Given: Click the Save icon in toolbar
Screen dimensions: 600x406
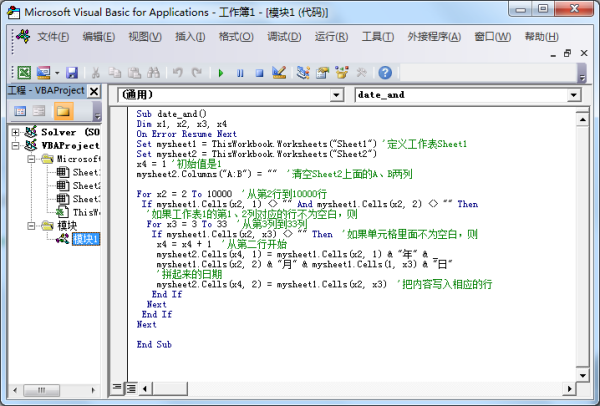Looking at the screenshot, I should pyautogui.click(x=71, y=73).
